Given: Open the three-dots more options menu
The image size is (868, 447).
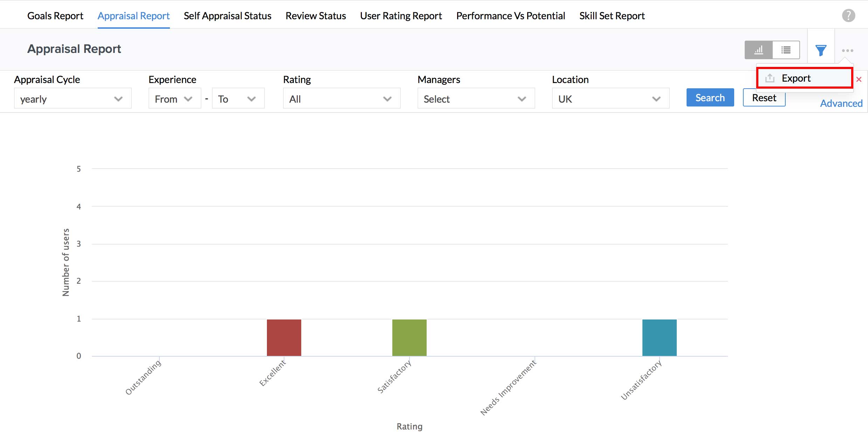Looking at the screenshot, I should [847, 50].
